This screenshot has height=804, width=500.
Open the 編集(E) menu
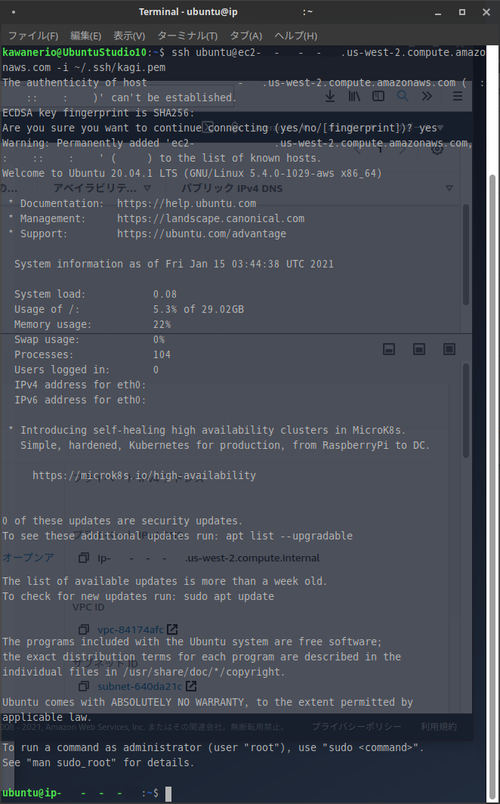tap(85, 36)
